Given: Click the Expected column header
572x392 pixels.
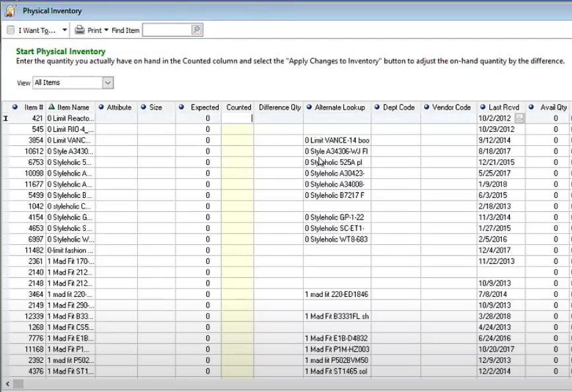Looking at the screenshot, I should tap(205, 108).
